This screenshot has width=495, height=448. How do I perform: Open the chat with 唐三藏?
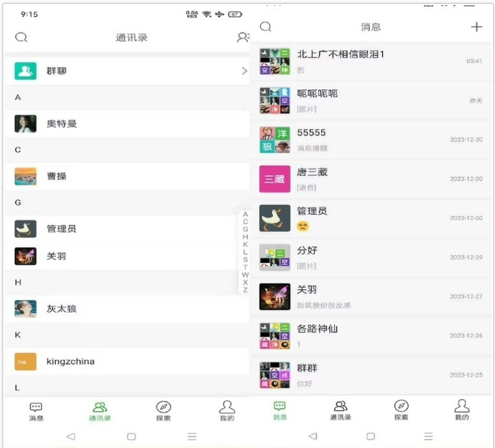pos(371,179)
